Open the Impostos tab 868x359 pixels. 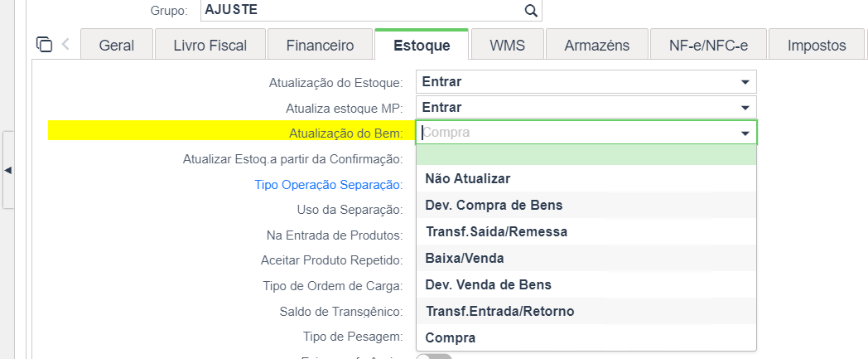(817, 45)
